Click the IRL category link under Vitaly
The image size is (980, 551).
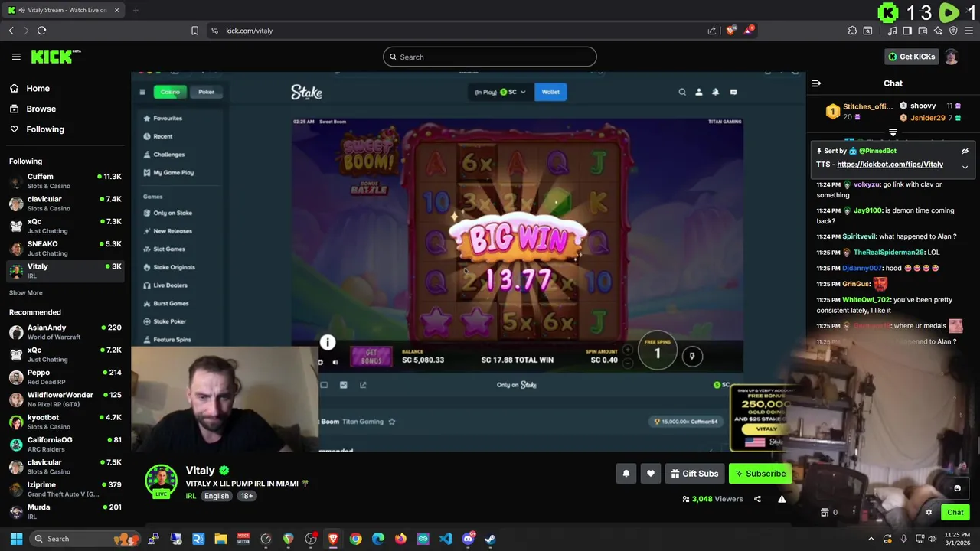click(x=191, y=496)
